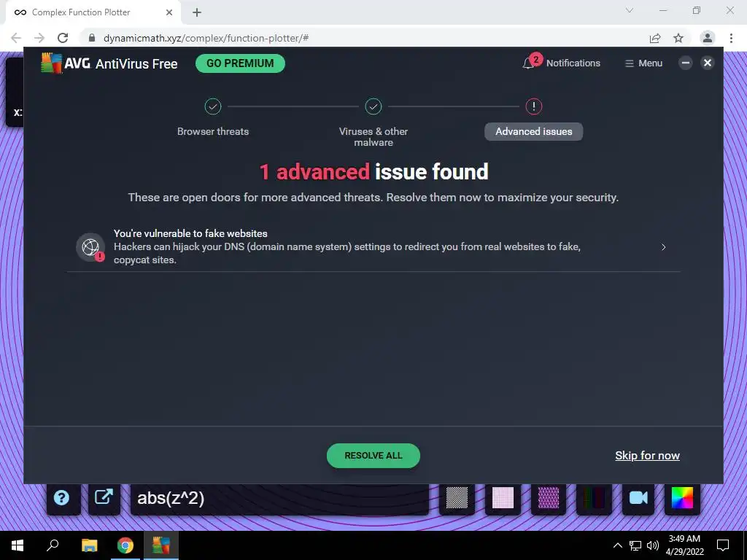Open the taskbar clock and date
747x560 pixels.
pos(684,545)
